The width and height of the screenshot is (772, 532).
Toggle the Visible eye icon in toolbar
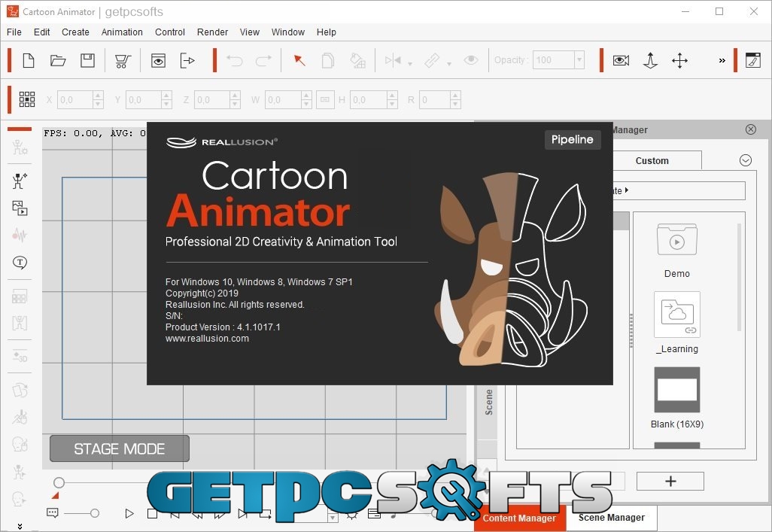[x=471, y=60]
